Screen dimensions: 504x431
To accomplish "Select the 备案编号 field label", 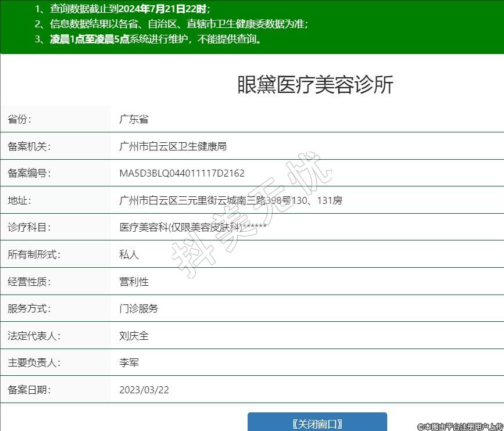I will [29, 173].
